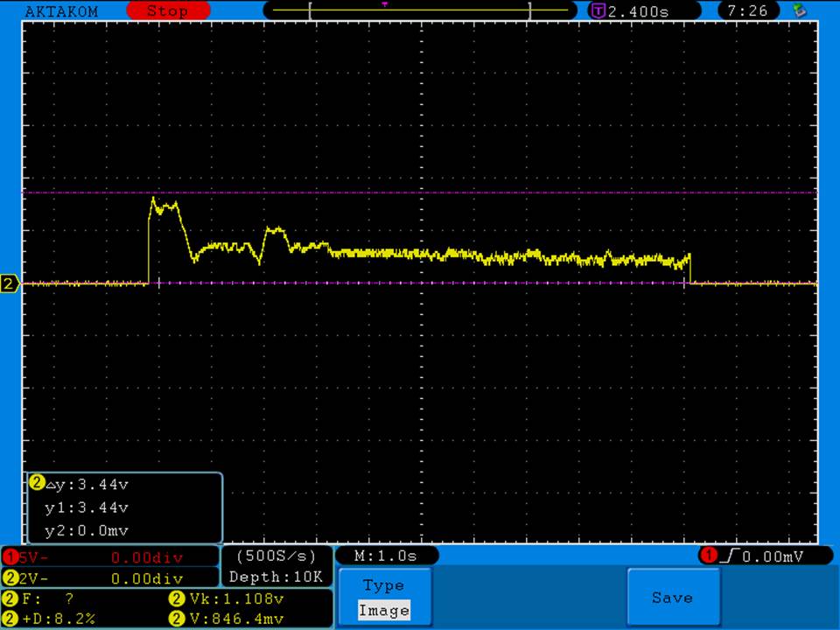The height and width of the screenshot is (630, 840).
Task: Click the channel 2 ground marker on left edge
Action: pos(10,283)
